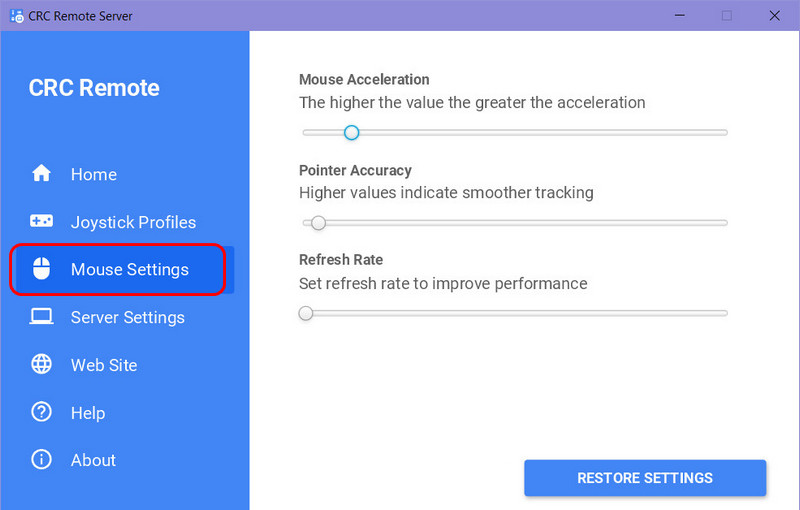800x510 pixels.
Task: Click the Help question mark icon
Action: pyautogui.click(x=41, y=412)
